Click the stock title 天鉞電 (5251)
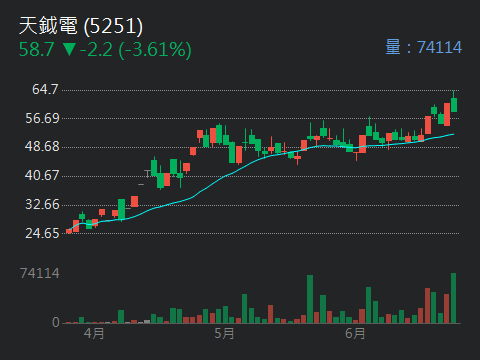 pos(81,26)
